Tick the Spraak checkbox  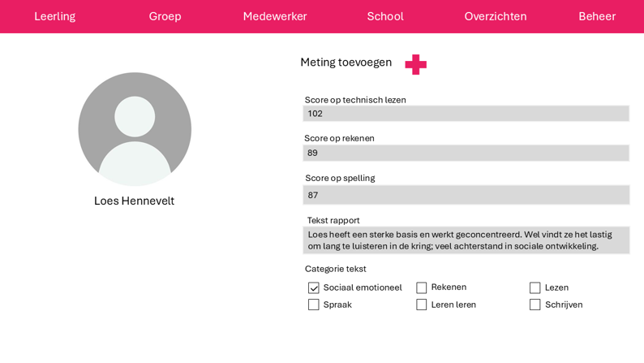pyautogui.click(x=314, y=305)
